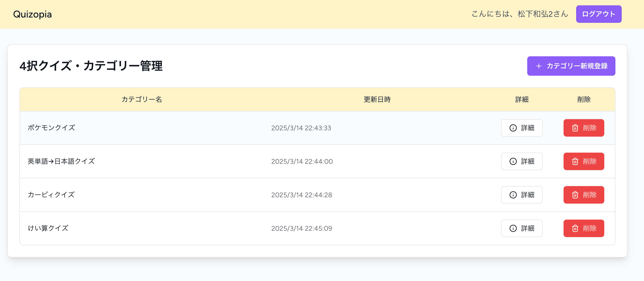Delete カービィクイズ via 削除 label
The width and height of the screenshot is (644, 281).
pyautogui.click(x=590, y=195)
